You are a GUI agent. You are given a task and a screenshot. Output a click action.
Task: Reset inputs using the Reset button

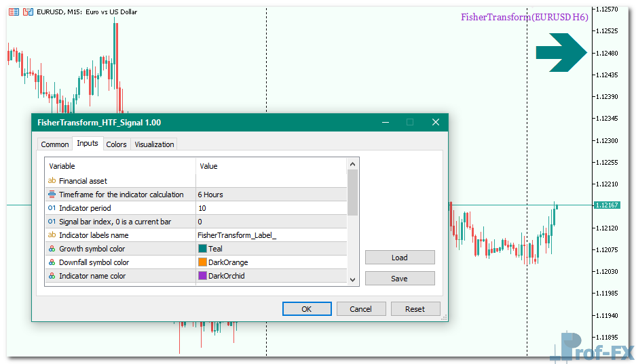(x=415, y=309)
